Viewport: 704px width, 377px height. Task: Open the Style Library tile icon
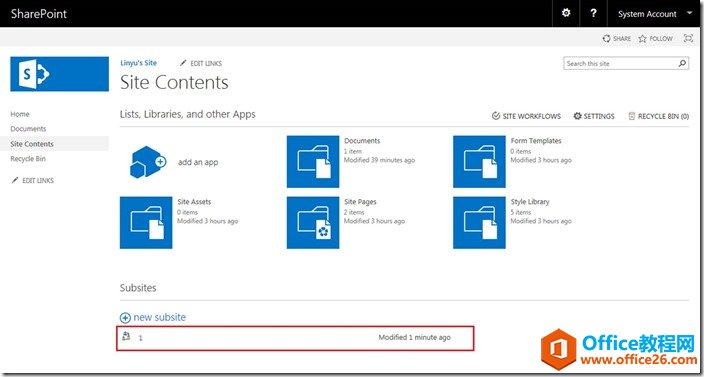click(x=479, y=223)
